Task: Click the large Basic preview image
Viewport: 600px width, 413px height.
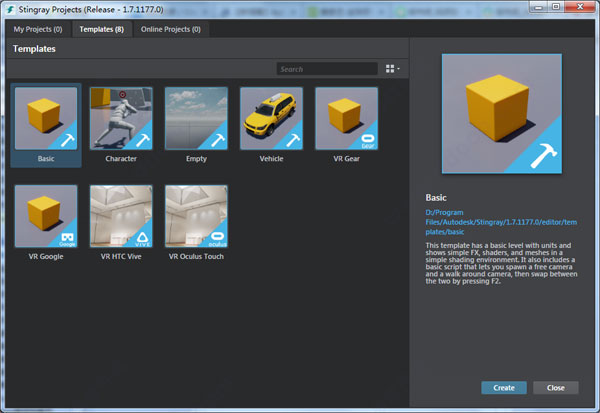Action: click(502, 114)
